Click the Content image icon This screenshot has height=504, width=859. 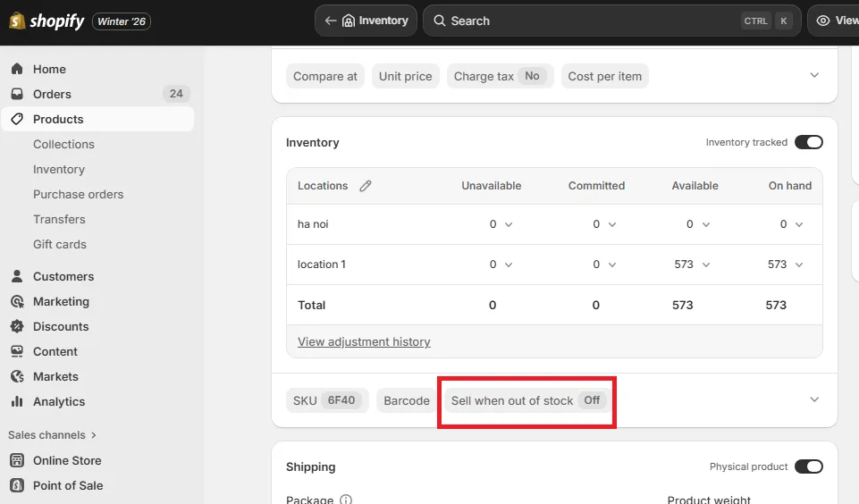pos(17,351)
